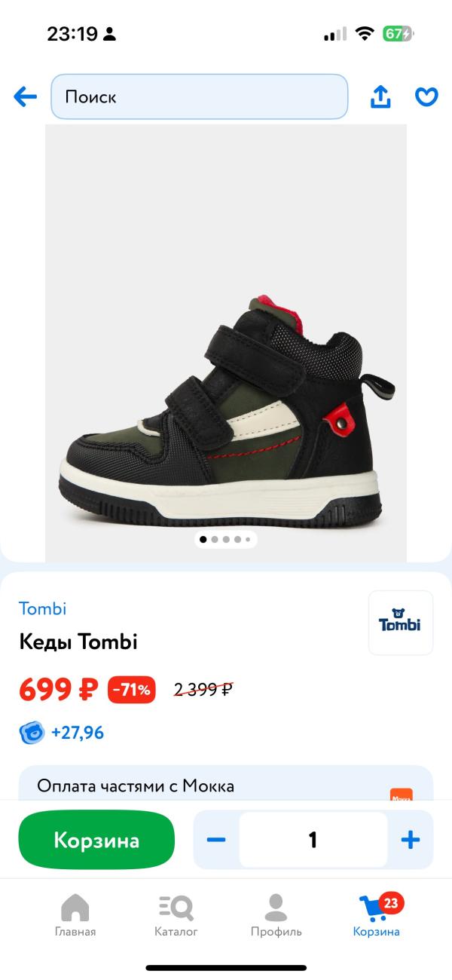Increase quantity with plus button
452x980 pixels.
pos(411,840)
